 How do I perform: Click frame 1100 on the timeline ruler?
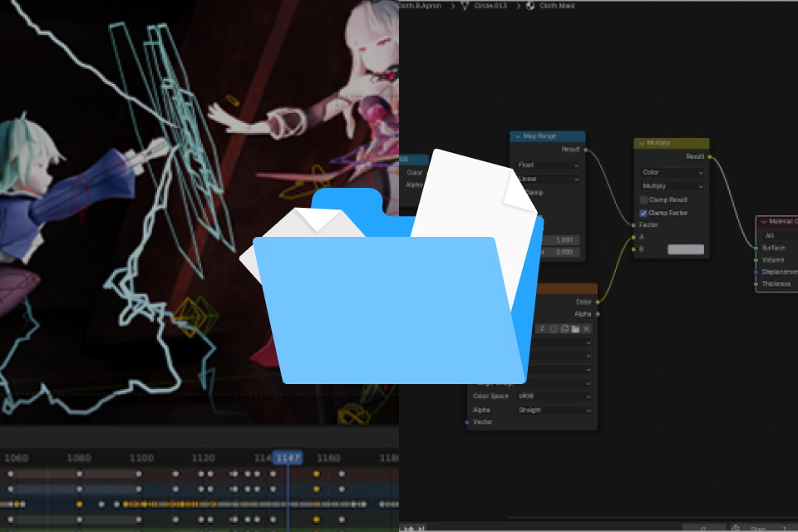[x=141, y=458]
